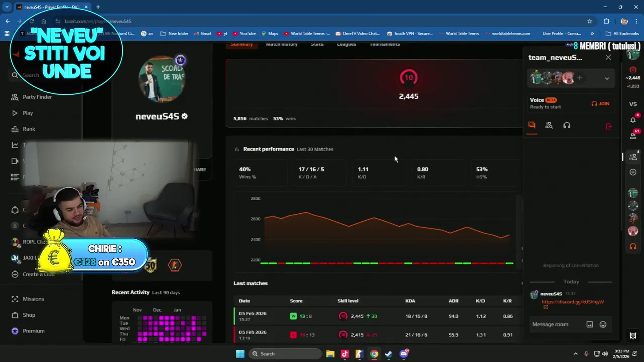Join the voice channel
The height and width of the screenshot is (362, 644).
click(600, 103)
